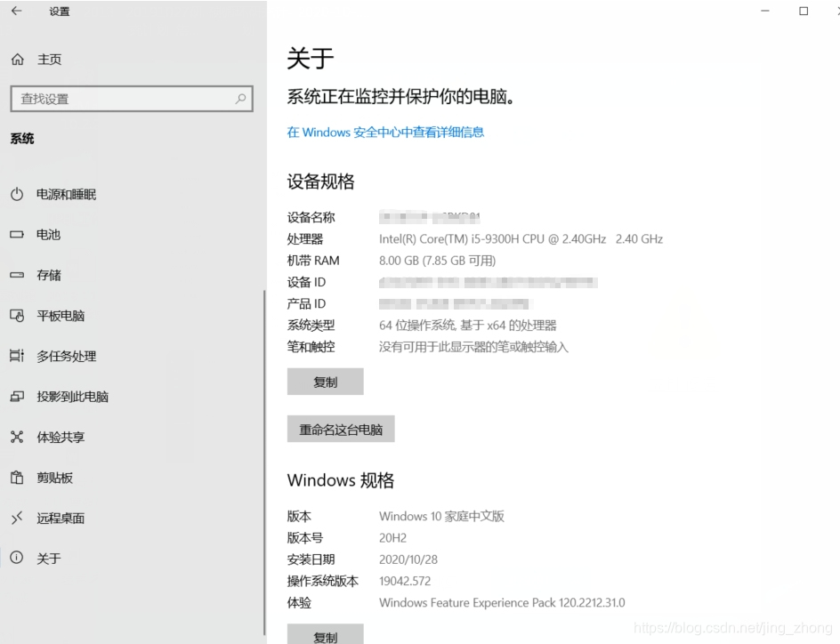Click the 设备规格 heading
Image resolution: width=840 pixels, height=644 pixels.
coord(320,181)
